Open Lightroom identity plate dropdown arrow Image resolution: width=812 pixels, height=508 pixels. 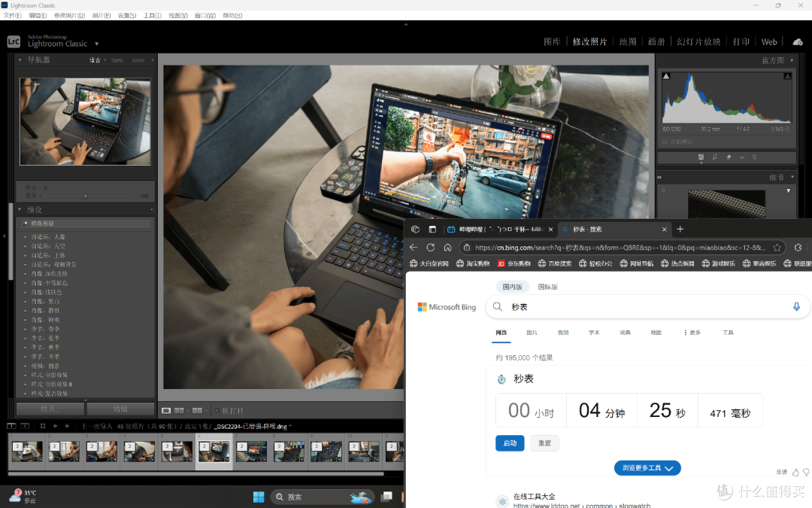(96, 44)
